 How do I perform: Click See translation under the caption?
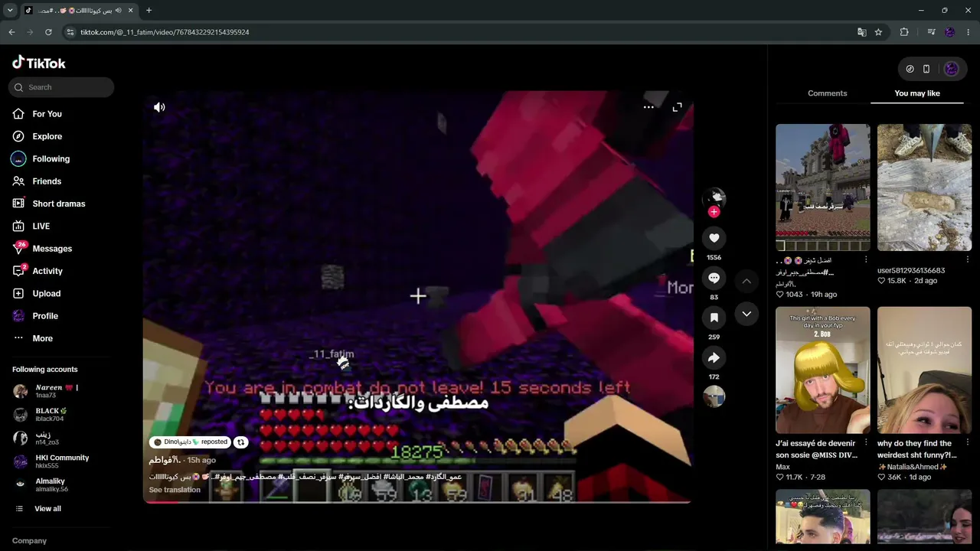(175, 490)
